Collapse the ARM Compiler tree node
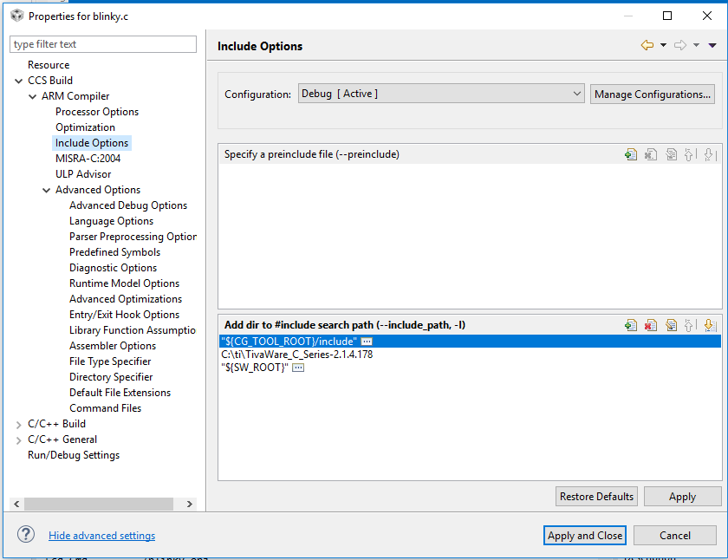Image resolution: width=728 pixels, height=560 pixels. (31, 95)
